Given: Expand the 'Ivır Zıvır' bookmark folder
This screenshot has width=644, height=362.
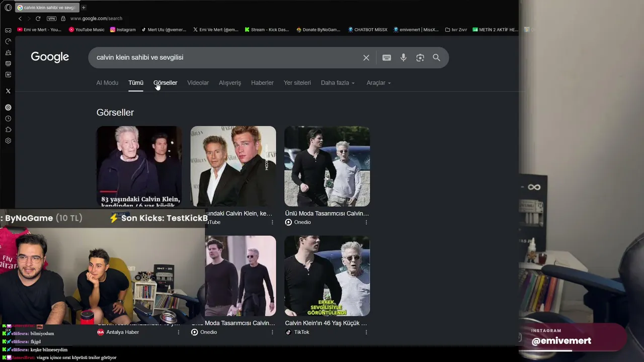Looking at the screenshot, I should tap(456, 30).
